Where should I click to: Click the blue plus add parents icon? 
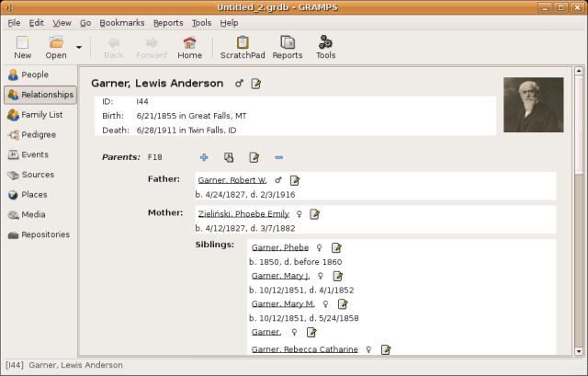pyautogui.click(x=204, y=157)
